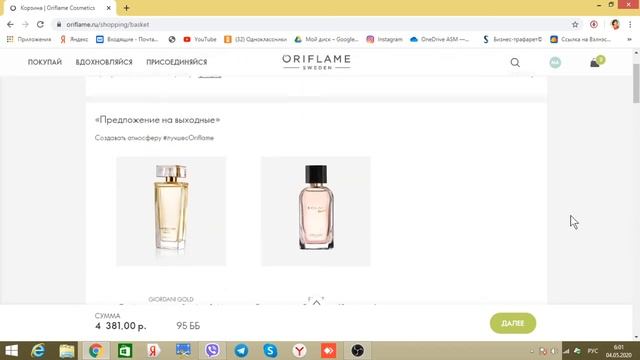Viewport: 640px width, 360px height.
Task: Switch to Chrome in the taskbar
Action: pyautogui.click(x=96, y=351)
